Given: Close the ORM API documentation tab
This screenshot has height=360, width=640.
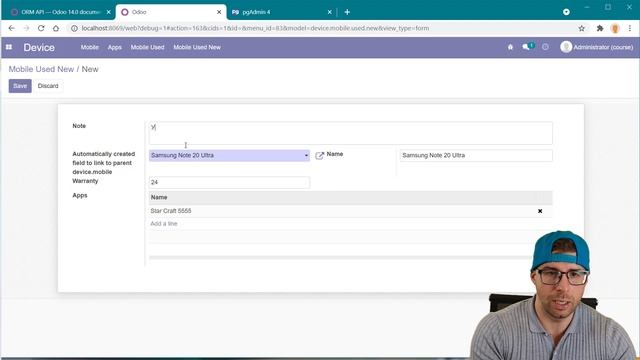Looking at the screenshot, I should (x=109, y=12).
